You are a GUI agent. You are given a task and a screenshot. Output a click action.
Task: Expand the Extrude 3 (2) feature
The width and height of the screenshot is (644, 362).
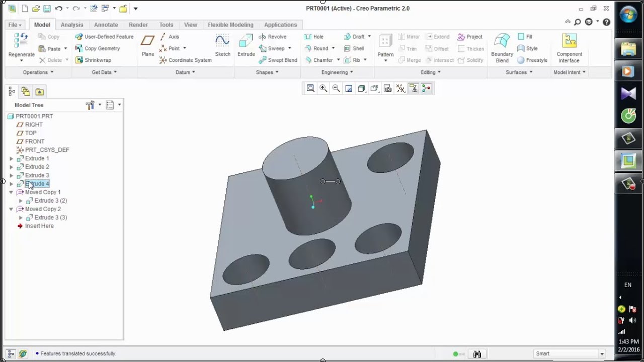tap(21, 201)
